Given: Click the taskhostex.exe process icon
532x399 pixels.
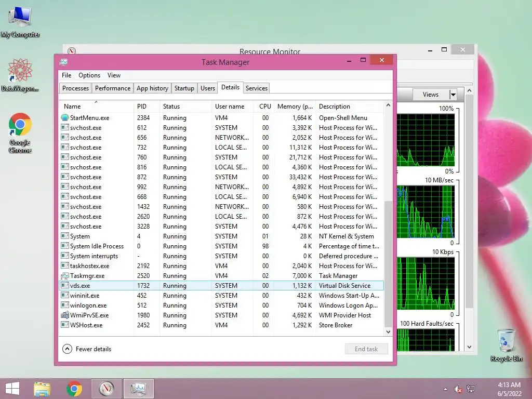Looking at the screenshot, I should tap(65, 266).
